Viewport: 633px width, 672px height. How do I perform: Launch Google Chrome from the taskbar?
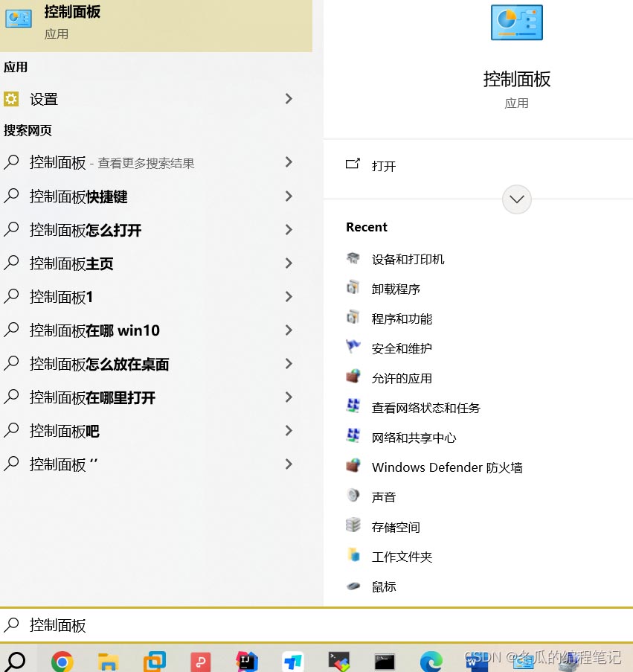[62, 662]
